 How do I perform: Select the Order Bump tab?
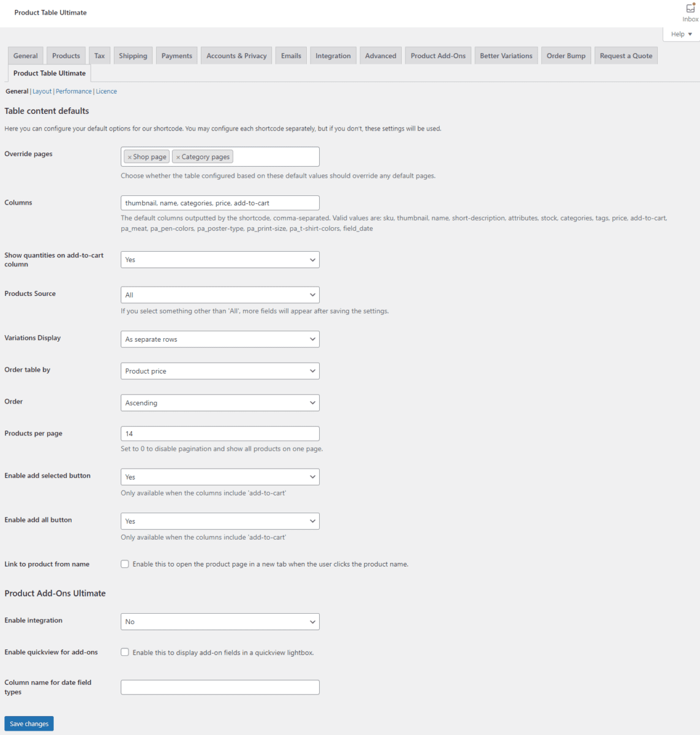coord(566,56)
